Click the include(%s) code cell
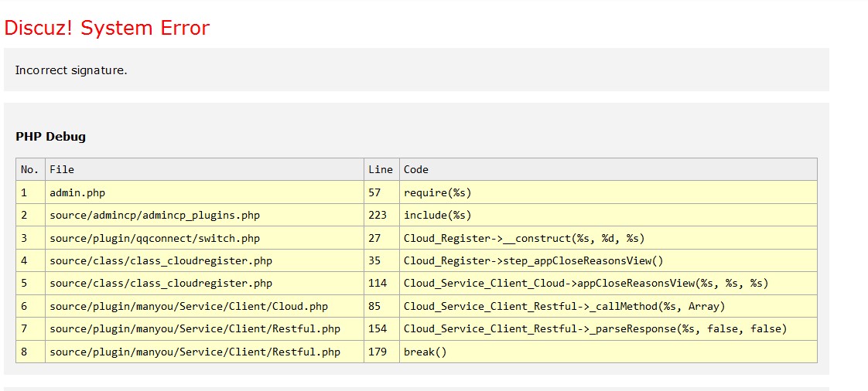 pyautogui.click(x=438, y=216)
